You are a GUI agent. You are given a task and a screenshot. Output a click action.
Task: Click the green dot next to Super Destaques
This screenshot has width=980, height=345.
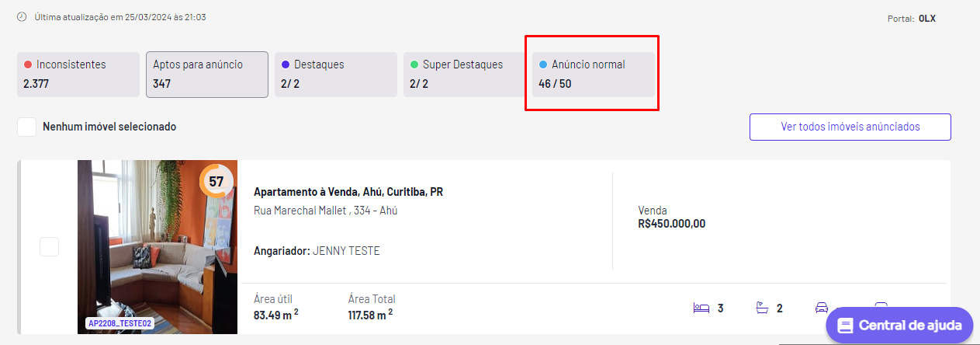click(414, 64)
